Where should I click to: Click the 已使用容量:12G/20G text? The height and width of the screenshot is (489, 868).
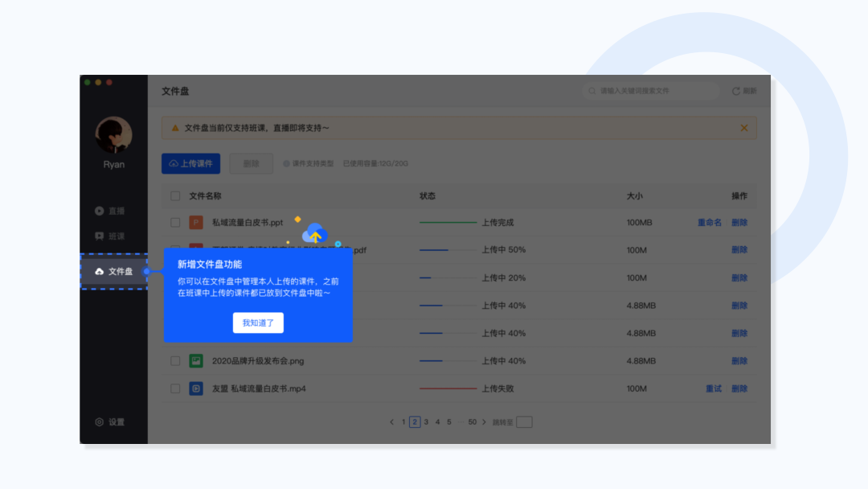[x=375, y=164]
